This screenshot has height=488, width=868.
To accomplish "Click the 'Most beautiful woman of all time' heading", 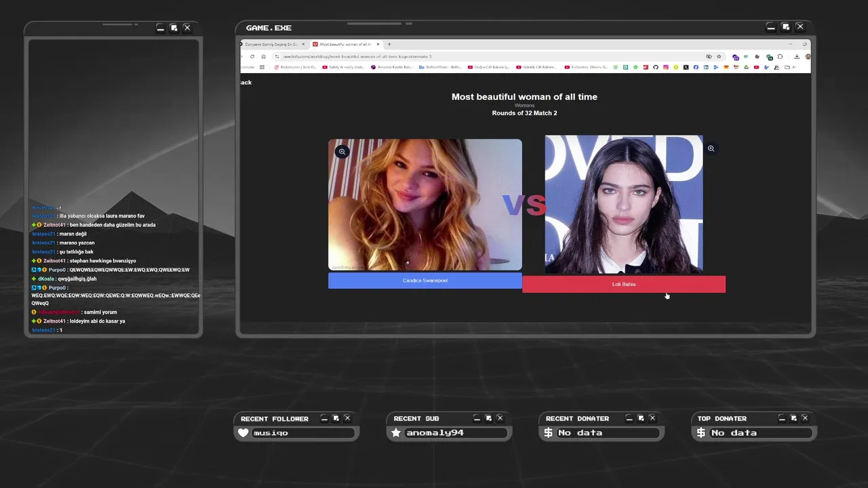I will click(524, 97).
